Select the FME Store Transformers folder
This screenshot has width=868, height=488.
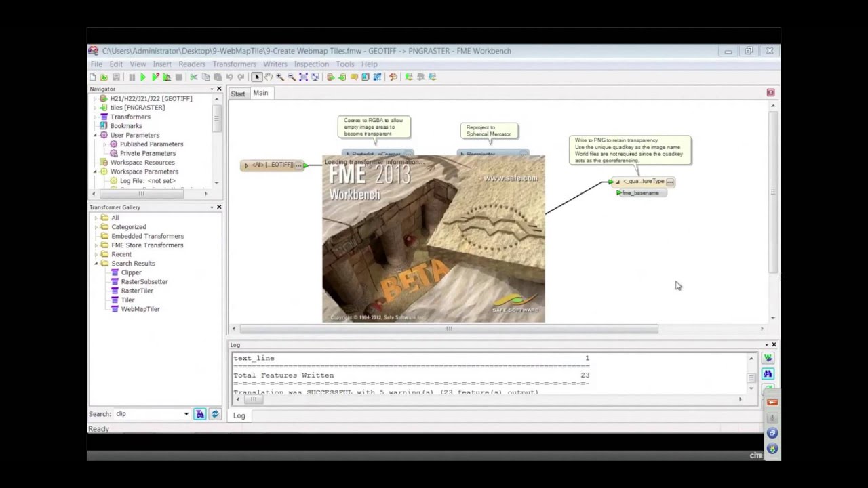click(147, 245)
